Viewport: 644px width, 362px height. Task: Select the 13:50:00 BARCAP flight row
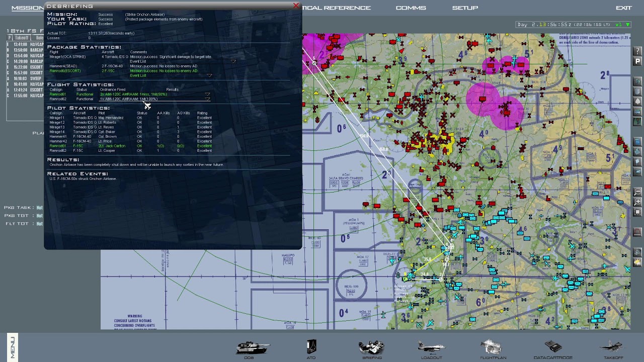[25, 50]
